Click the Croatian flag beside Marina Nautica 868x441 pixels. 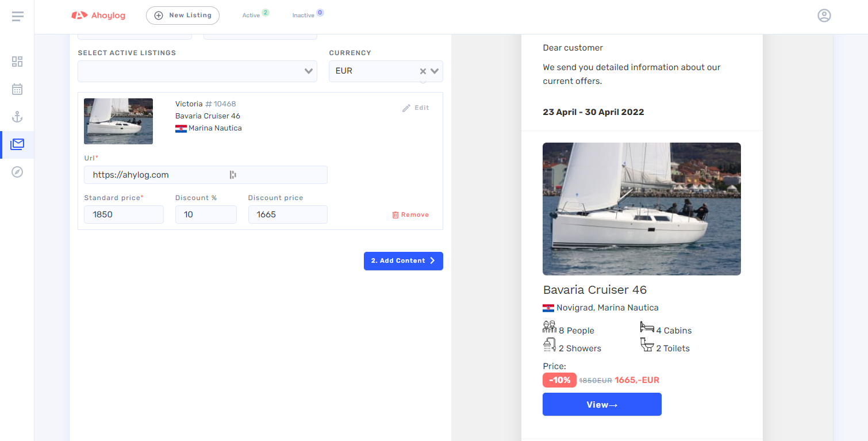click(181, 128)
